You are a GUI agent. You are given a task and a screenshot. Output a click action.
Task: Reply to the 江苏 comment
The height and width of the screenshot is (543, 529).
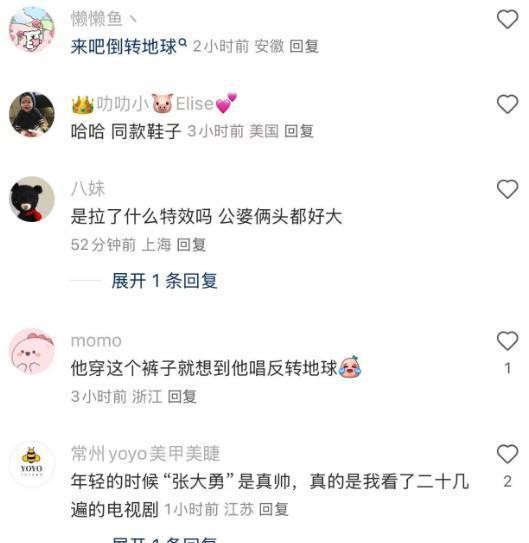click(274, 509)
